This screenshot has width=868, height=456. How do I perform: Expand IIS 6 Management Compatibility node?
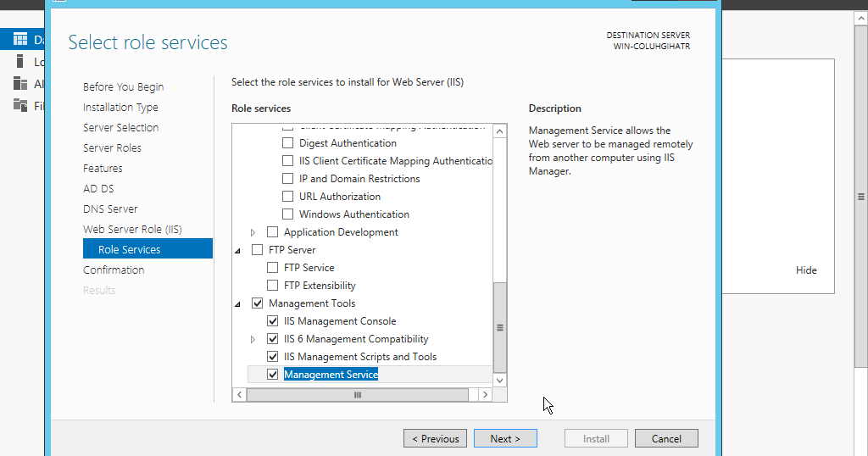click(x=253, y=339)
